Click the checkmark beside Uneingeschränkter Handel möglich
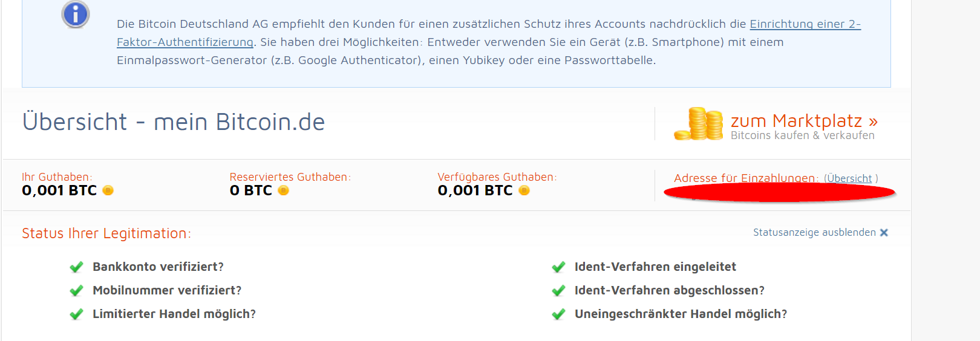 click(558, 314)
